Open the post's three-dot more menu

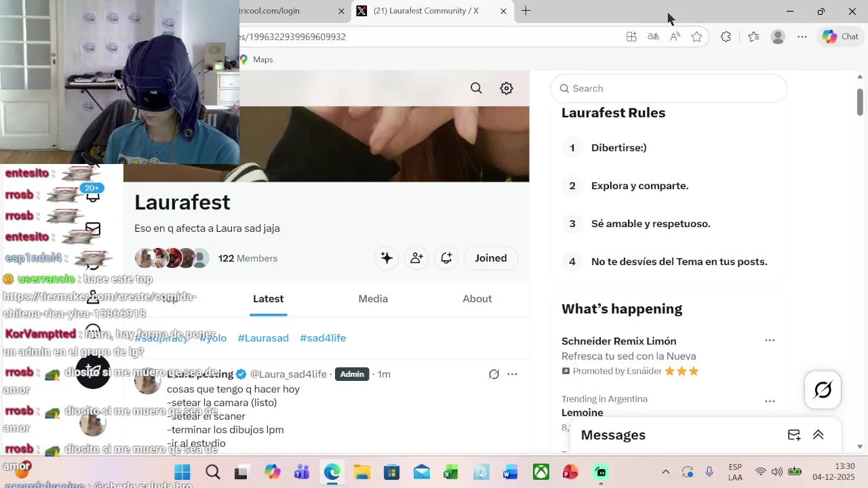512,374
